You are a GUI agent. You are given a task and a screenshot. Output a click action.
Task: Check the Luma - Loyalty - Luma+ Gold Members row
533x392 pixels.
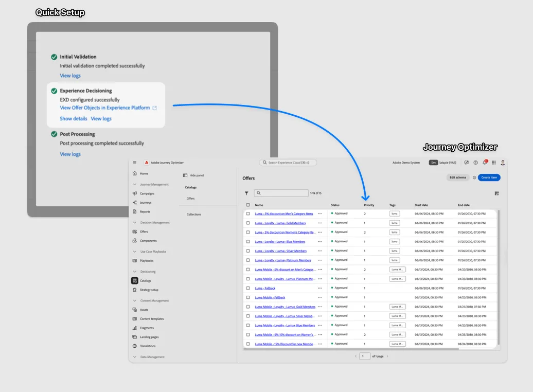click(x=248, y=223)
